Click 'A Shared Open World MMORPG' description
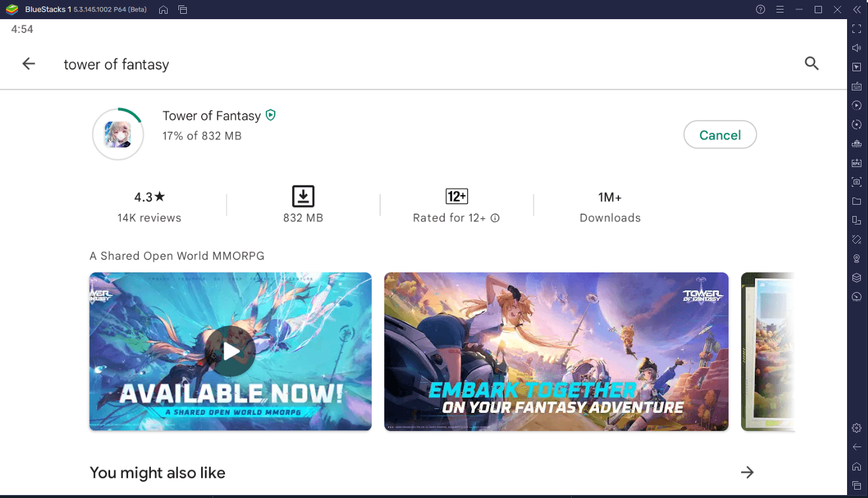This screenshot has width=868, height=498. [177, 256]
